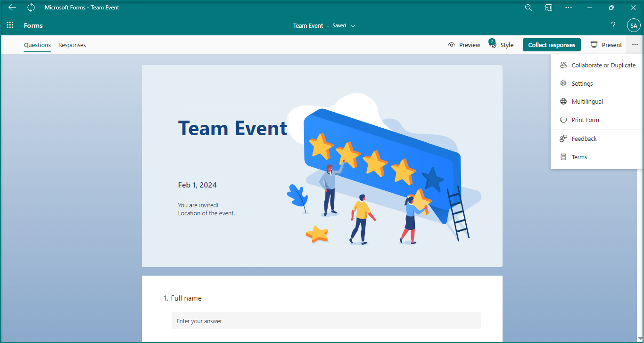Click the Preview button

(464, 45)
